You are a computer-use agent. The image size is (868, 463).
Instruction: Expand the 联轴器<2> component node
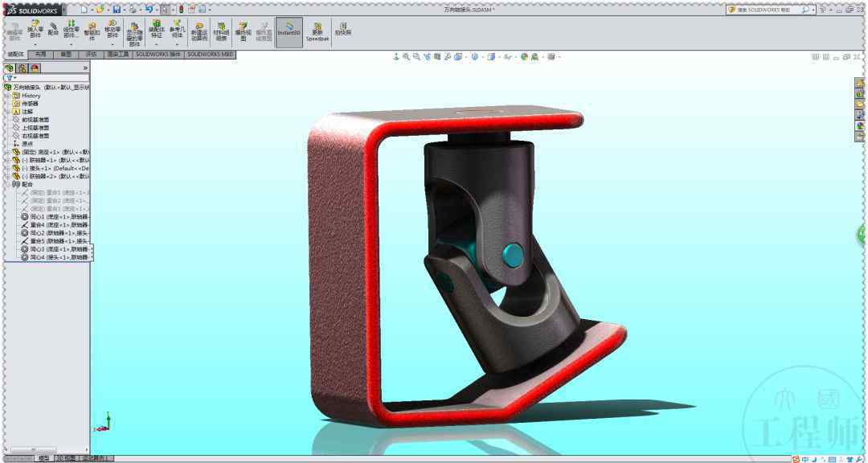click(x=8, y=176)
